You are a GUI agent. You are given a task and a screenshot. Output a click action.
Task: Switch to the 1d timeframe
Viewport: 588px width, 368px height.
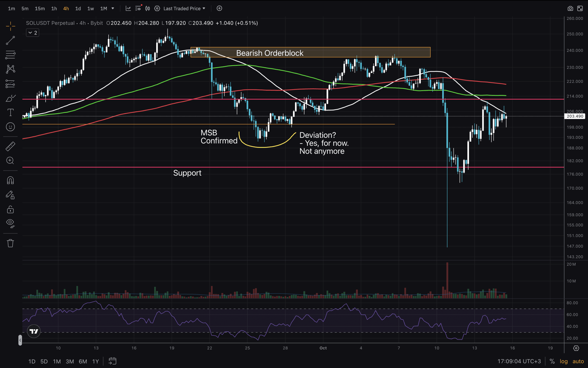click(x=78, y=8)
